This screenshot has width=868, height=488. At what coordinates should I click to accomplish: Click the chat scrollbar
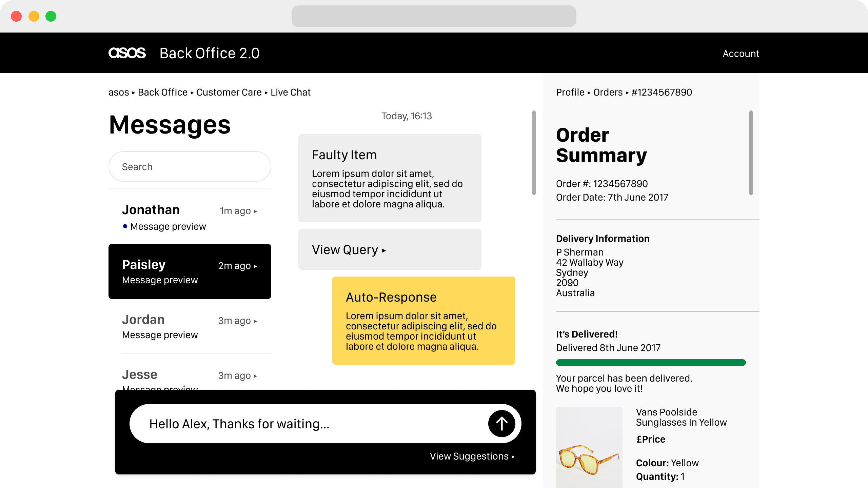pos(534,153)
